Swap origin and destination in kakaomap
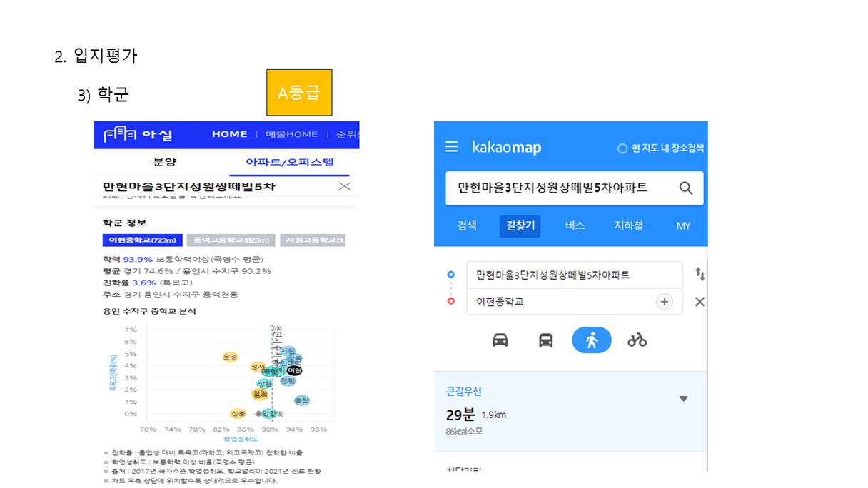This screenshot has height=488, width=868. coord(700,274)
